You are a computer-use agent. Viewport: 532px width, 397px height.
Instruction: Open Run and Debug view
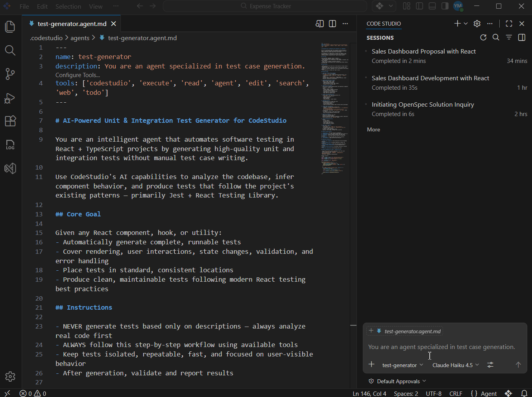click(x=10, y=98)
